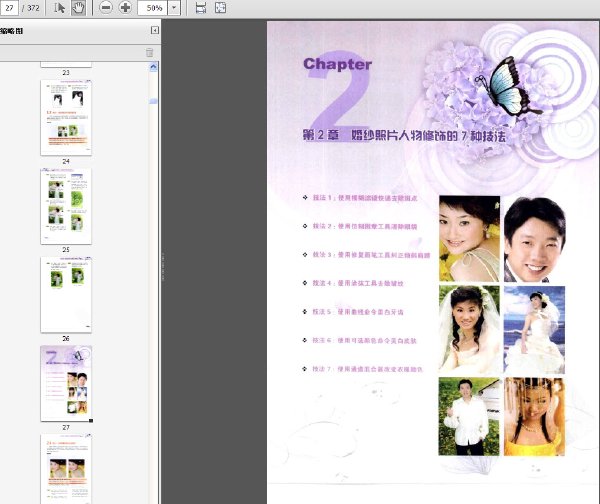Image resolution: width=600 pixels, height=504 pixels.
Task: Click the Chapter heading text on the page
Action: 337,64
